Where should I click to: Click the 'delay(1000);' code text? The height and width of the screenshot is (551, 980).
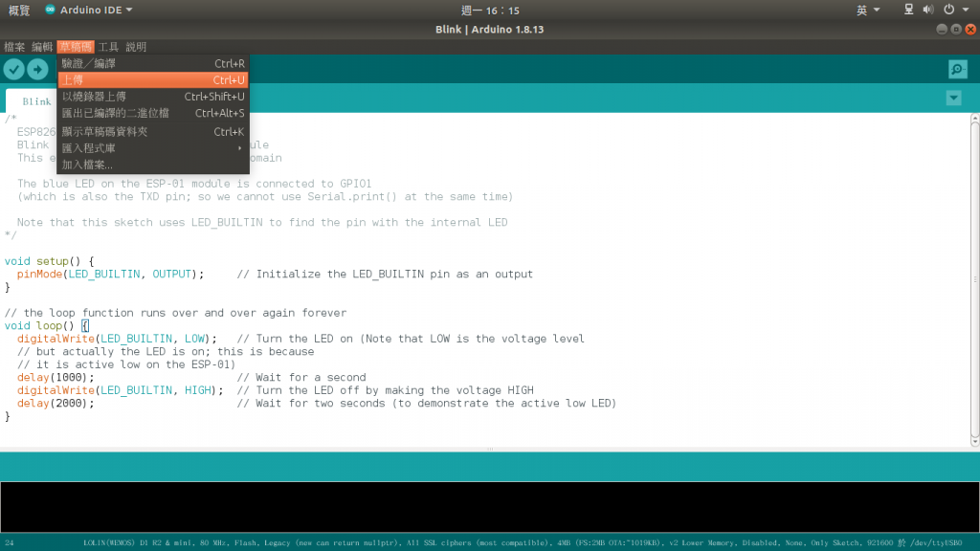[56, 377]
